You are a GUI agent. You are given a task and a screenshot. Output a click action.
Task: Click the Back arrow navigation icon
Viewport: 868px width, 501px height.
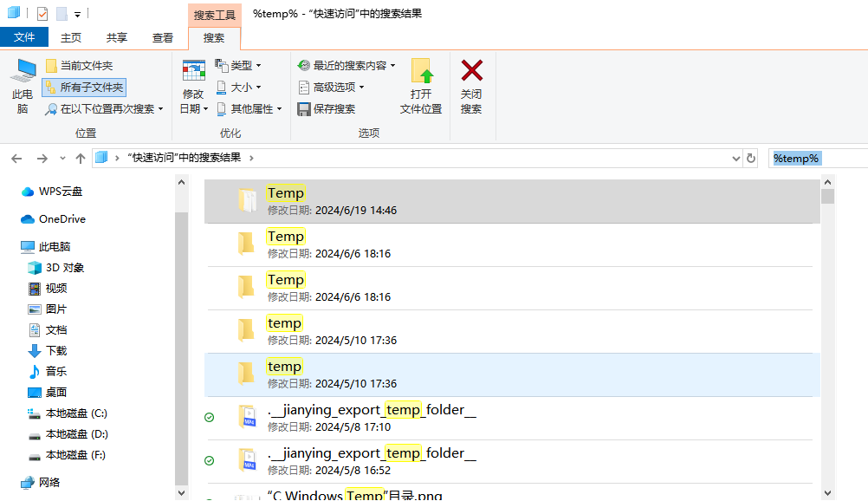16,158
